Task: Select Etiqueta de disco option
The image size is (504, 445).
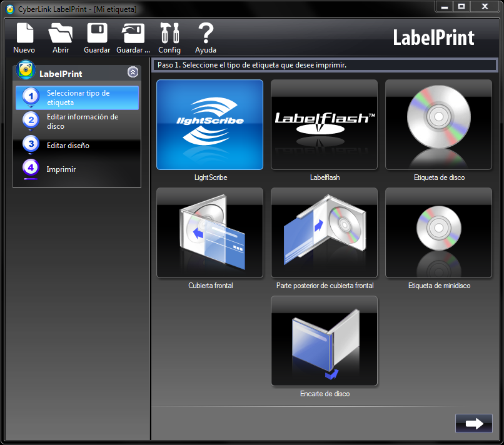Action: tap(438, 125)
